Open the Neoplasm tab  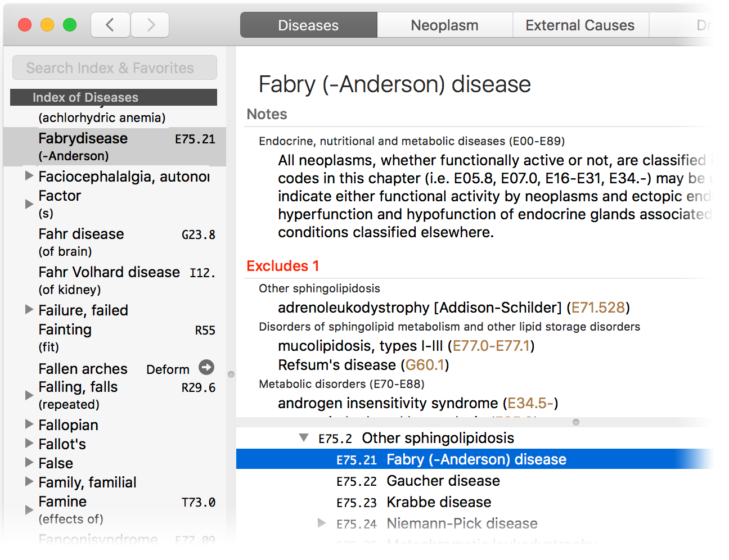[444, 25]
